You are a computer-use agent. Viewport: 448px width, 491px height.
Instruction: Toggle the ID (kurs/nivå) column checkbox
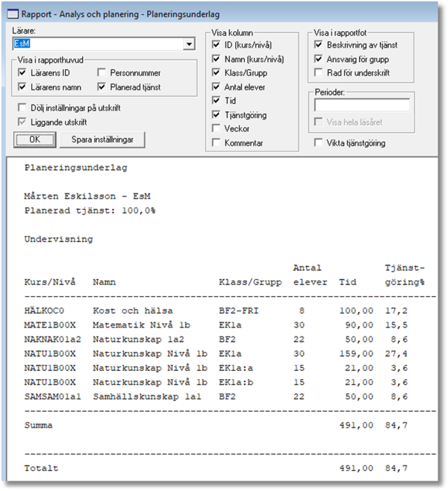tap(217, 46)
